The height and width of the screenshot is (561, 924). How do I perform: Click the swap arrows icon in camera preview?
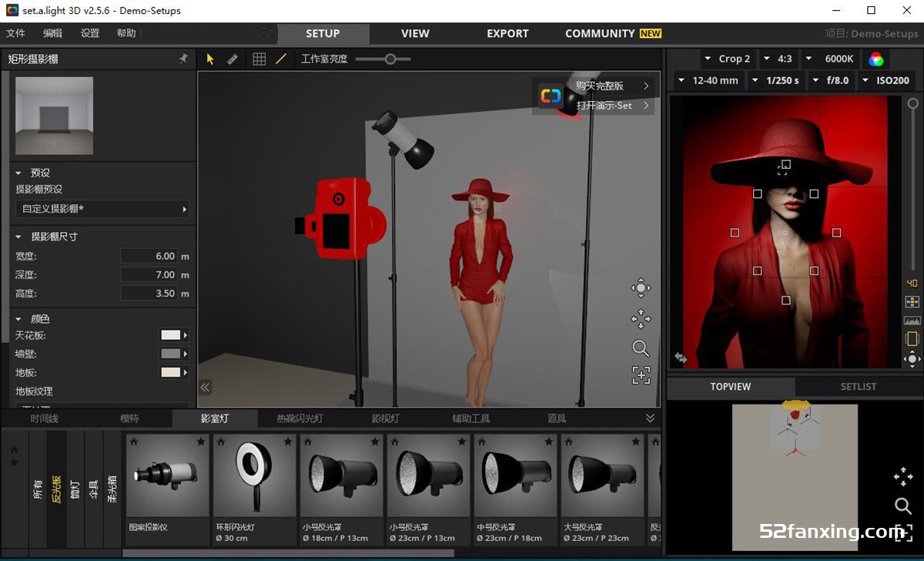[x=681, y=358]
